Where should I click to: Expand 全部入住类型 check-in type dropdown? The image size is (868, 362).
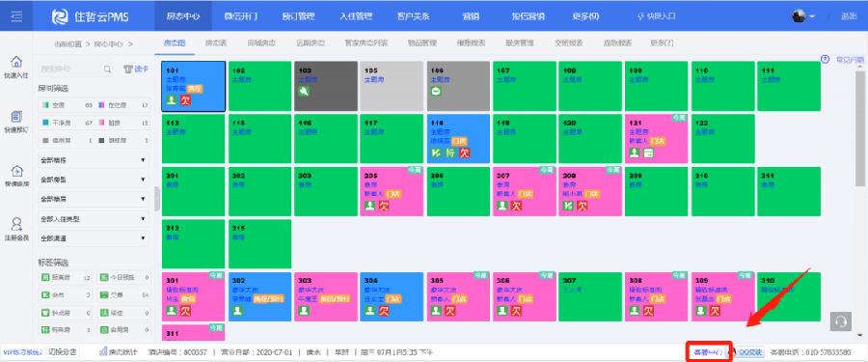point(94,219)
